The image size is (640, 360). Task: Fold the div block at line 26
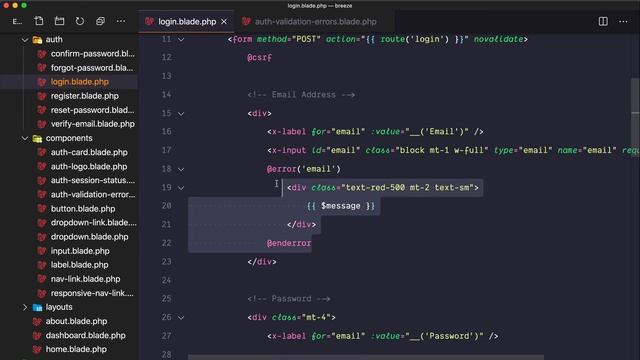181,318
